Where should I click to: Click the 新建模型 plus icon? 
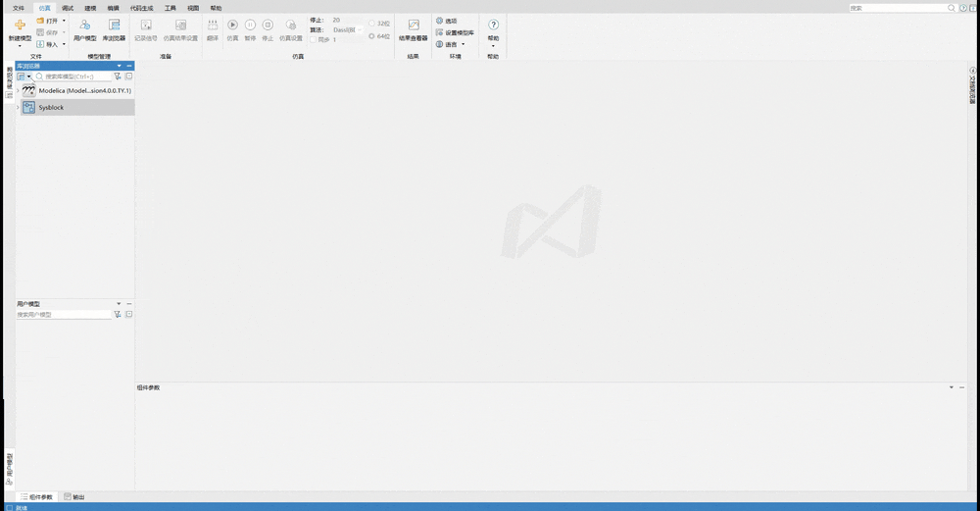(20, 25)
